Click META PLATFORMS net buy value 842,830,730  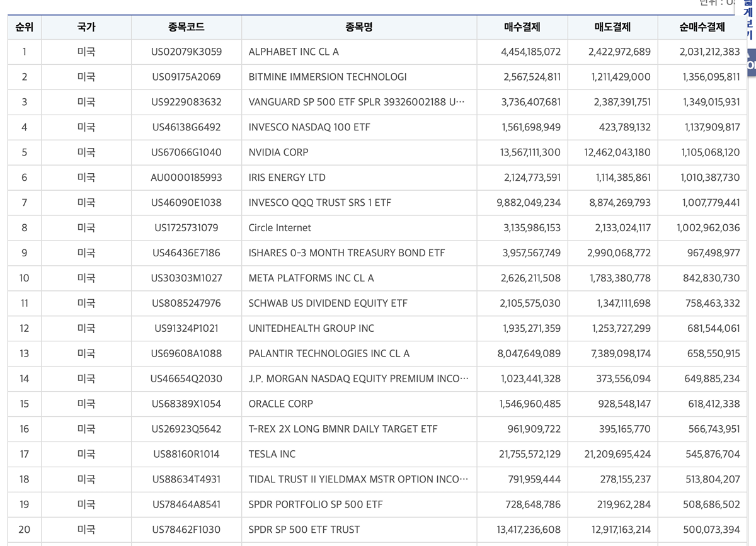[711, 278]
